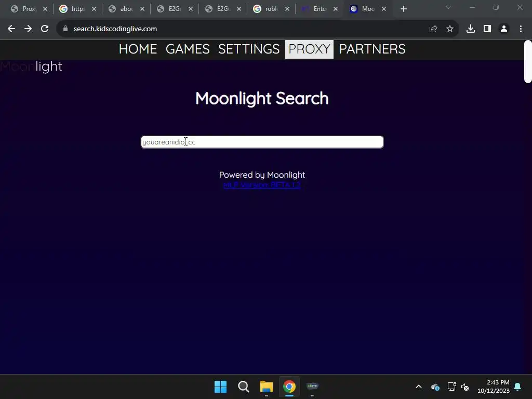The image size is (532, 399).
Task: Click the address bar URL
Action: [x=115, y=29]
